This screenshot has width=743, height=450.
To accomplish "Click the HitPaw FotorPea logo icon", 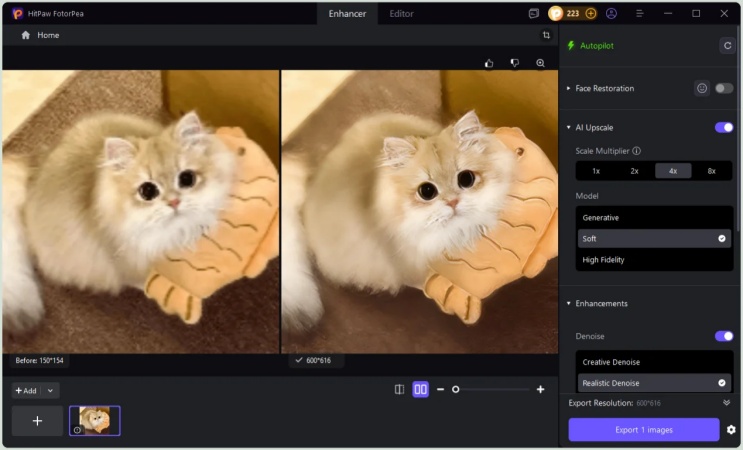I will pyautogui.click(x=18, y=14).
